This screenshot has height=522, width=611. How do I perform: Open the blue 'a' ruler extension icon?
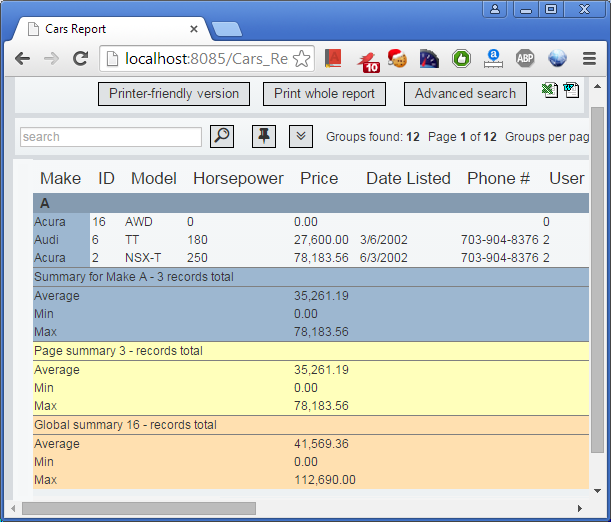(493, 59)
